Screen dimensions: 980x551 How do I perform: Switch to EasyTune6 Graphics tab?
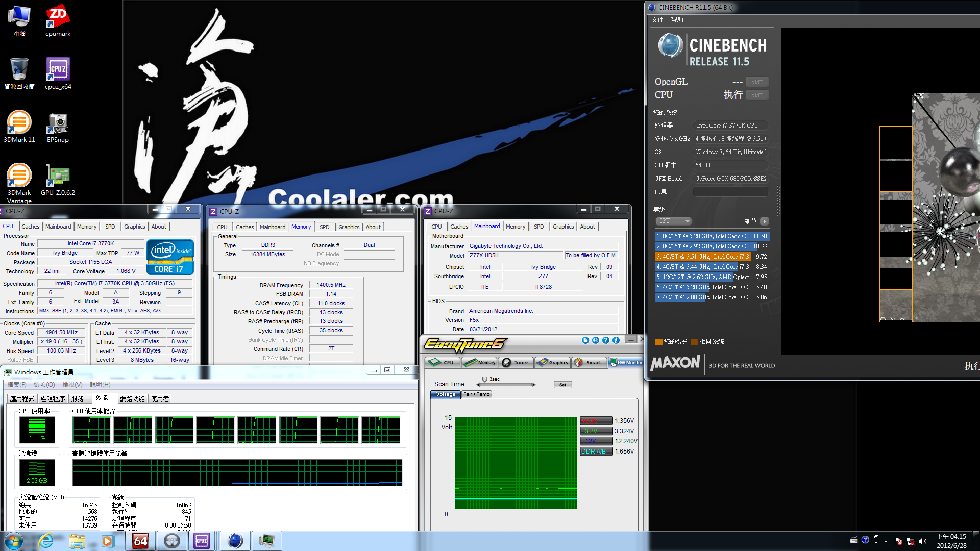[x=553, y=363]
